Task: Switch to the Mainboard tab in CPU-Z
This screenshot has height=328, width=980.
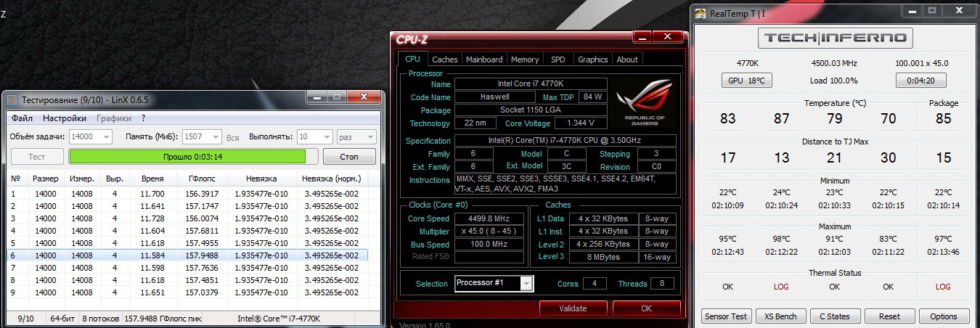Action: coord(484,60)
